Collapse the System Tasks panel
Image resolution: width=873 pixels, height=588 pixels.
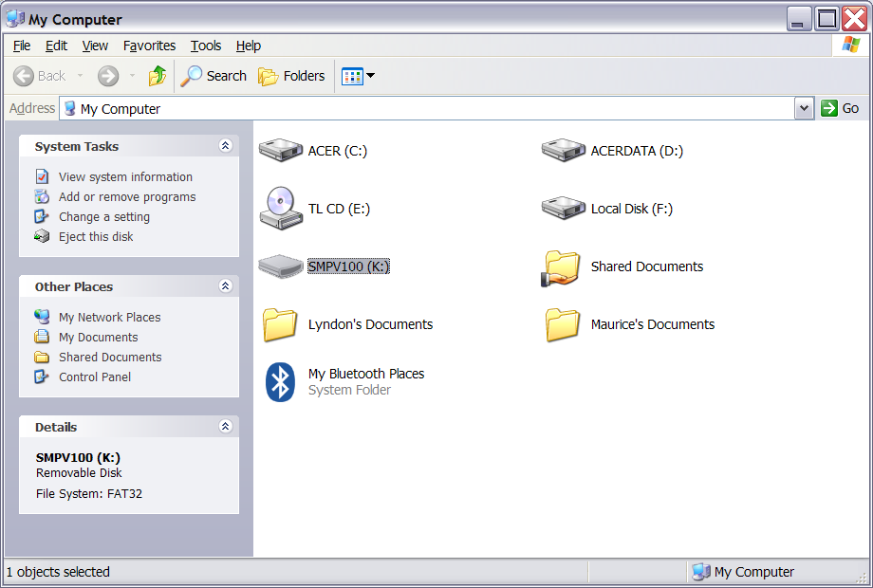pos(225,146)
